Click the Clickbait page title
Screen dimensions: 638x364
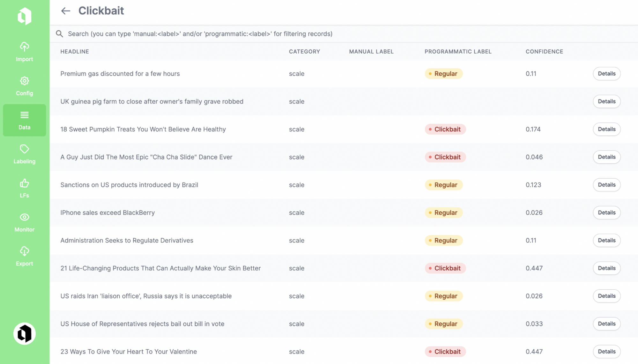[x=101, y=11]
